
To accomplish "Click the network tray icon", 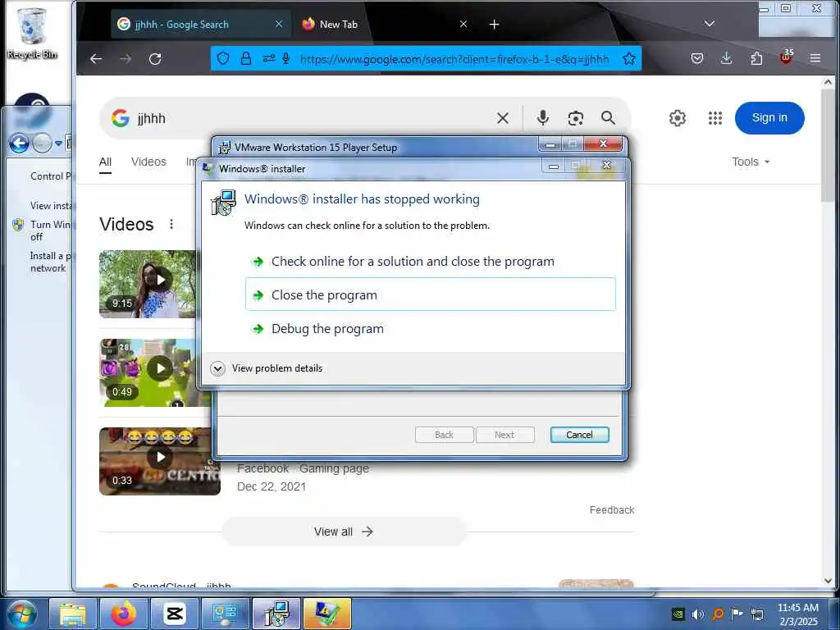I will 756,614.
